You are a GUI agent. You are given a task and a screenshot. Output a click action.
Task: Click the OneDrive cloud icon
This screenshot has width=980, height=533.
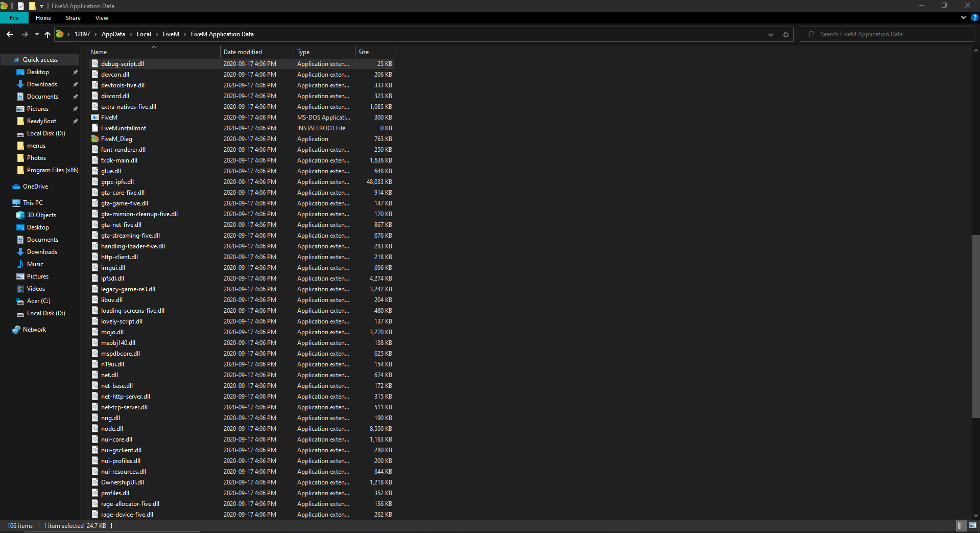[16, 187]
